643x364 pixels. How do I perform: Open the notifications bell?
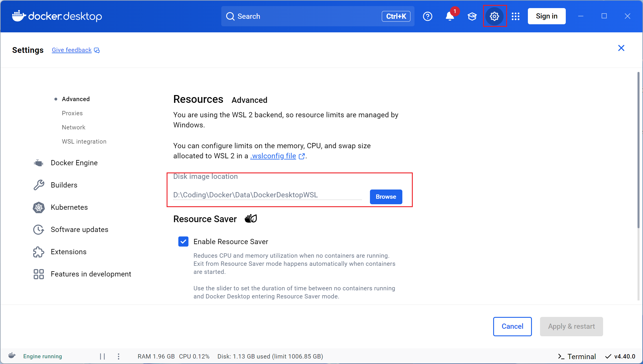point(449,16)
